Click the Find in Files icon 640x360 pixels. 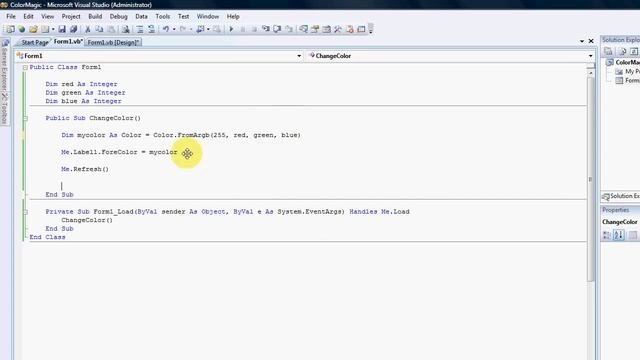pyautogui.click(x=126, y=29)
